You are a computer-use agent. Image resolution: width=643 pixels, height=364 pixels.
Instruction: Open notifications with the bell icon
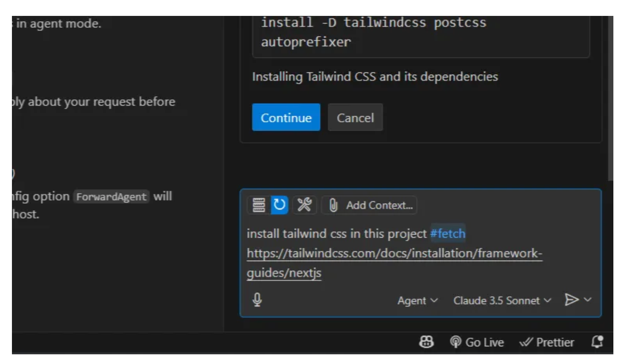(x=598, y=342)
